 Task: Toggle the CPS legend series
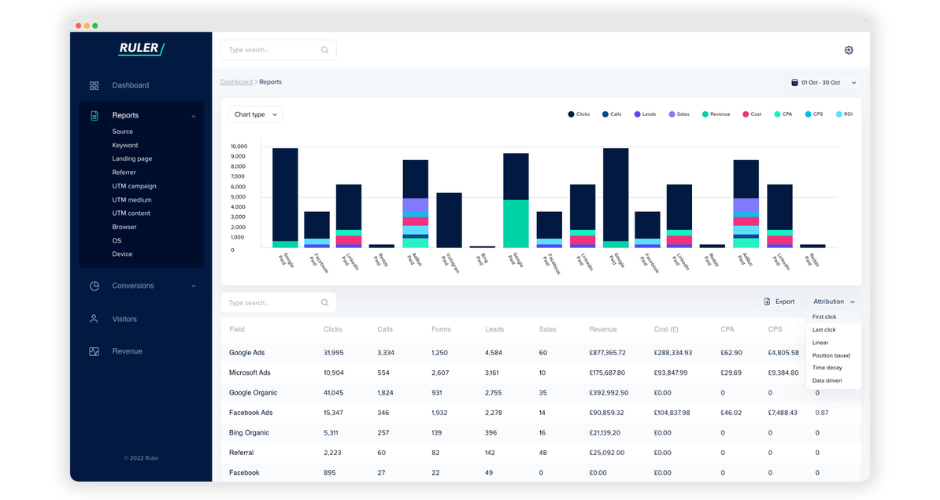pos(814,114)
